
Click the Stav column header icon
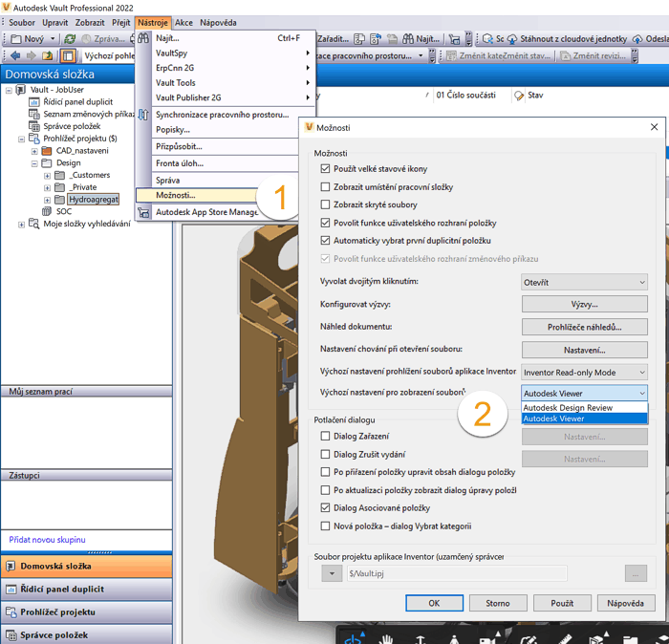point(519,96)
